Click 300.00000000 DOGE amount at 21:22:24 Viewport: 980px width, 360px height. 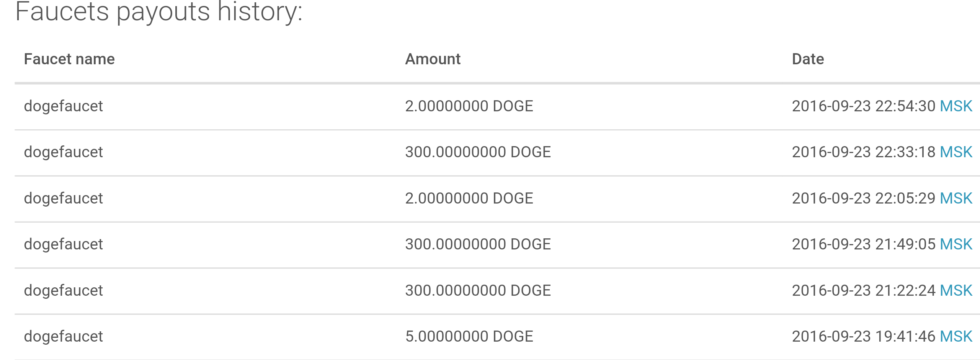478,290
